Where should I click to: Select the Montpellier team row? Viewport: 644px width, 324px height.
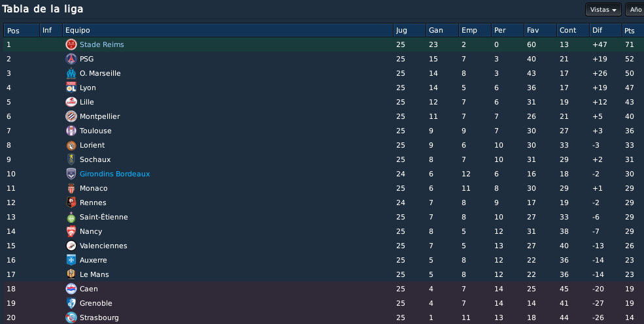coord(324,116)
